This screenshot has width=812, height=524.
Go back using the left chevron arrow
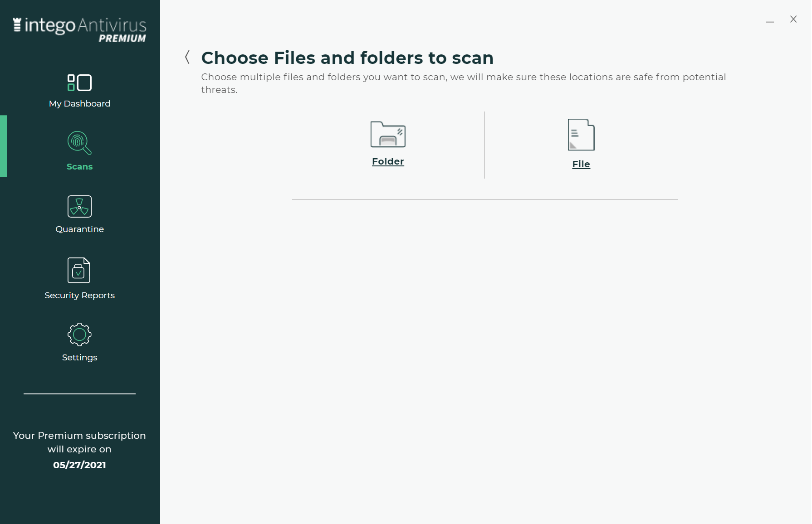187,57
